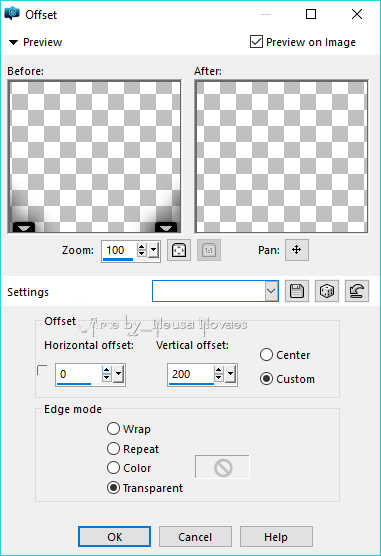Click the Before preview pane
Image resolution: width=381 pixels, height=556 pixels.
tap(95, 156)
